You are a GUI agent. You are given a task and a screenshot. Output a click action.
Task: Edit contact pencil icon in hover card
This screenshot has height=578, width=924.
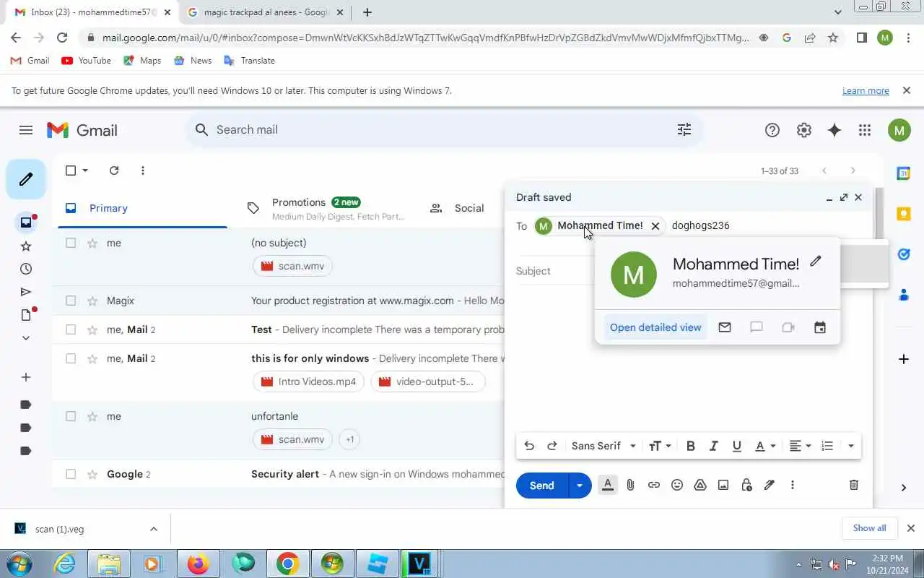[x=816, y=262]
